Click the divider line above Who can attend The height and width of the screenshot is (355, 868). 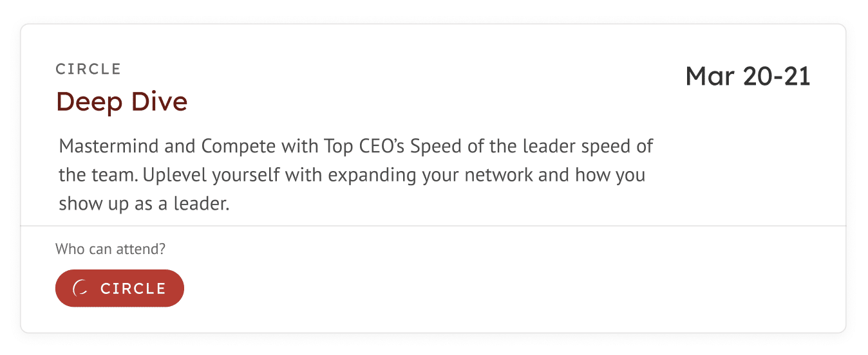point(433,226)
